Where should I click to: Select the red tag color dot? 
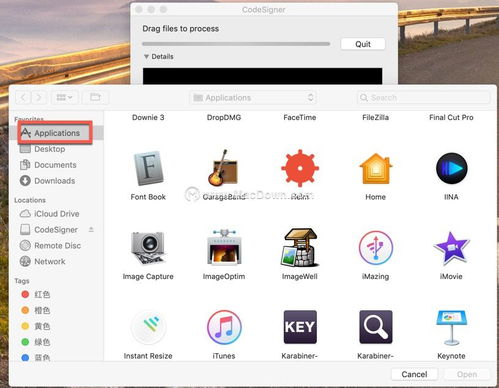(x=25, y=294)
